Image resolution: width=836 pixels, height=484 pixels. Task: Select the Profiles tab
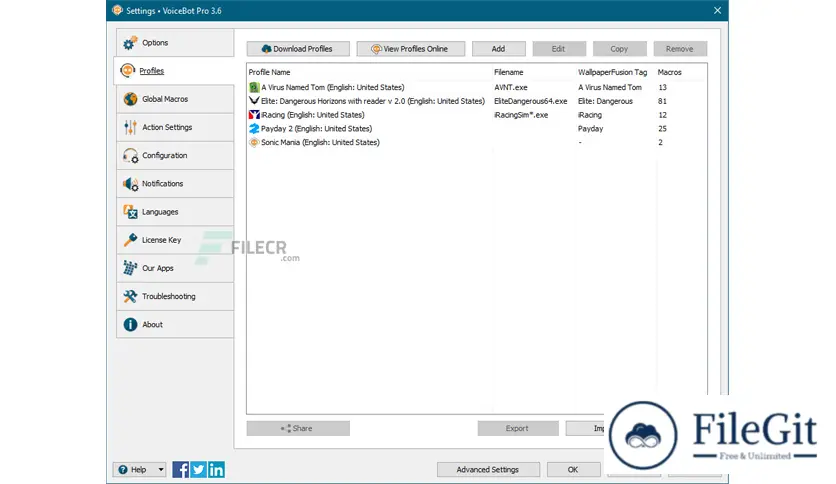pos(174,71)
